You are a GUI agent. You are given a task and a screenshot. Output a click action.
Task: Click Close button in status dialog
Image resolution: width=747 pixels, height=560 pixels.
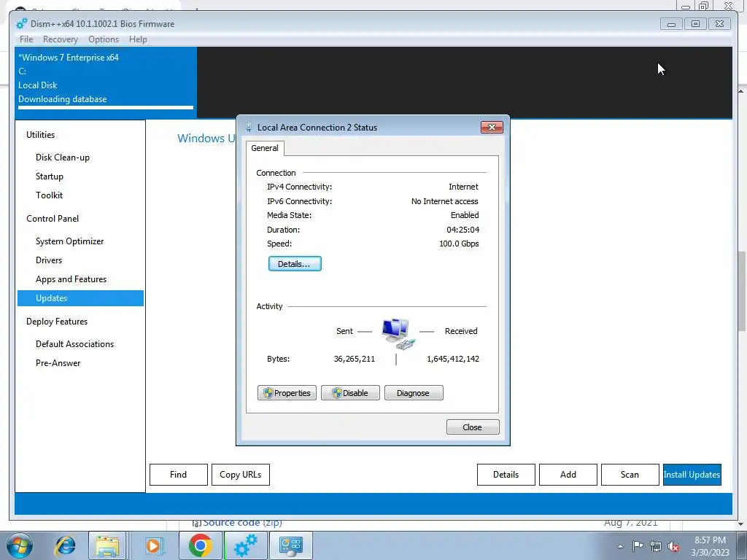[x=473, y=427]
